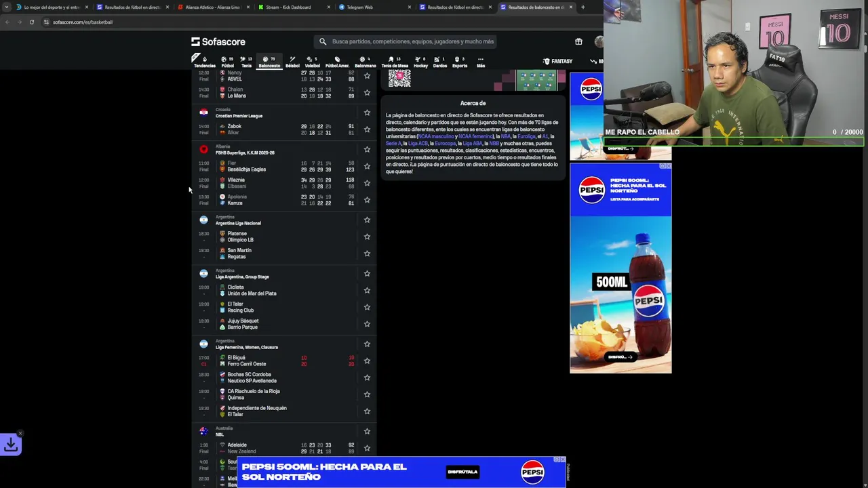
Task: Click the Albania flag icon
Action: pyautogui.click(x=203, y=149)
